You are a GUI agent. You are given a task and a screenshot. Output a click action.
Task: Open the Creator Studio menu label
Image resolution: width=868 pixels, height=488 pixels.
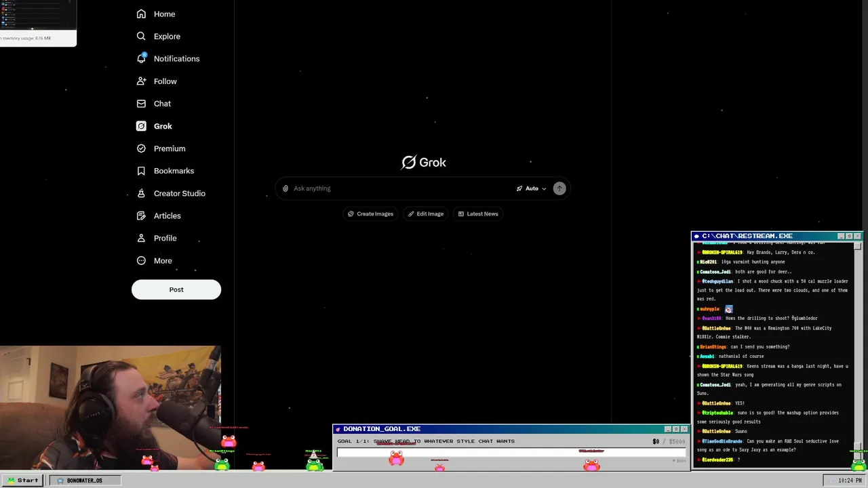179,192
